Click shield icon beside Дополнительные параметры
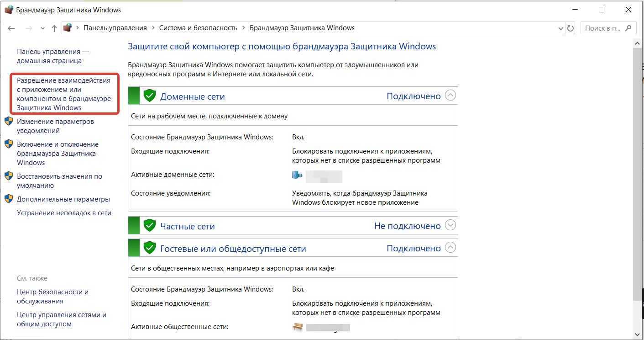This screenshot has height=340, width=644. tap(9, 199)
